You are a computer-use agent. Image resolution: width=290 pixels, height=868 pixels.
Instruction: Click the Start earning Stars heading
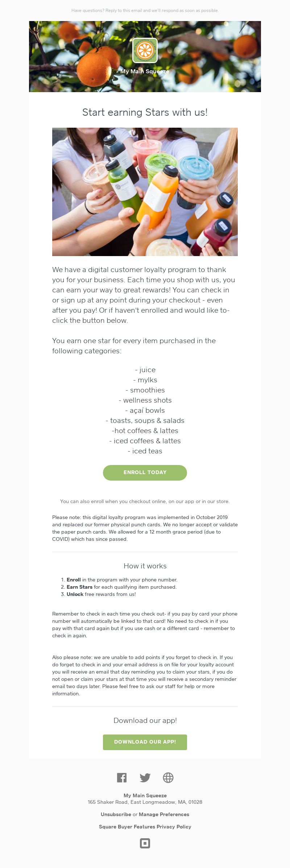[x=145, y=112]
